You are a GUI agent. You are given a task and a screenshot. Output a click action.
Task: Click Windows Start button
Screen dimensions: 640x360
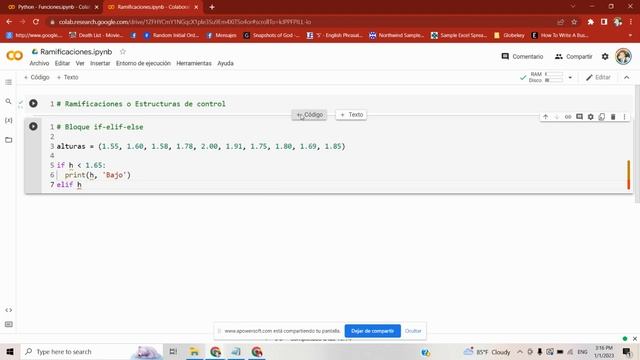point(10,351)
